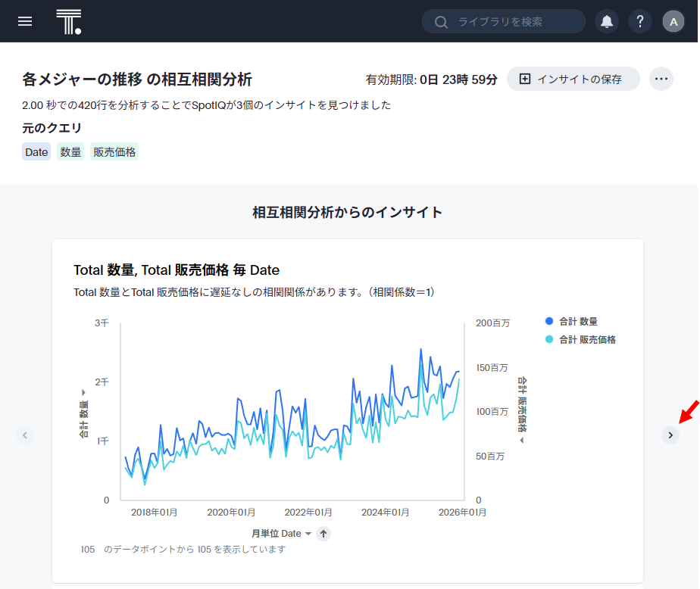Select the 販売価格 query chip
Viewport: 700px width, 589px height.
point(114,152)
